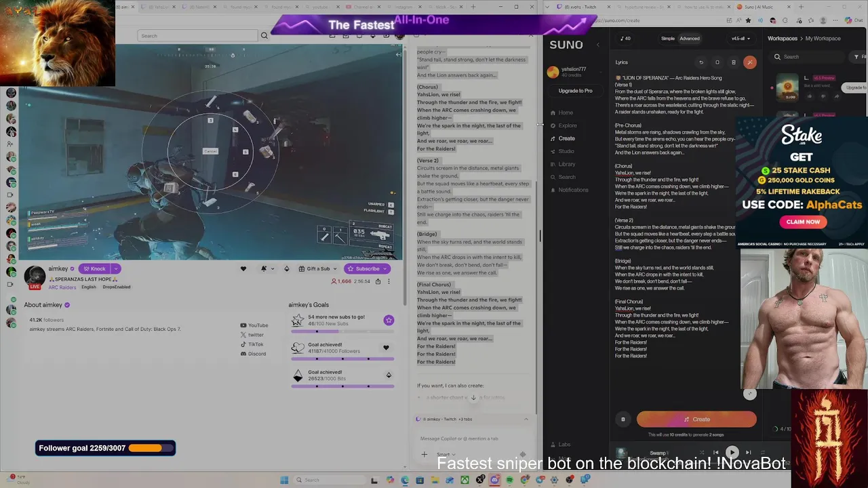Click the orange magic wand lyrics button
This screenshot has height=488, width=868.
click(749, 62)
